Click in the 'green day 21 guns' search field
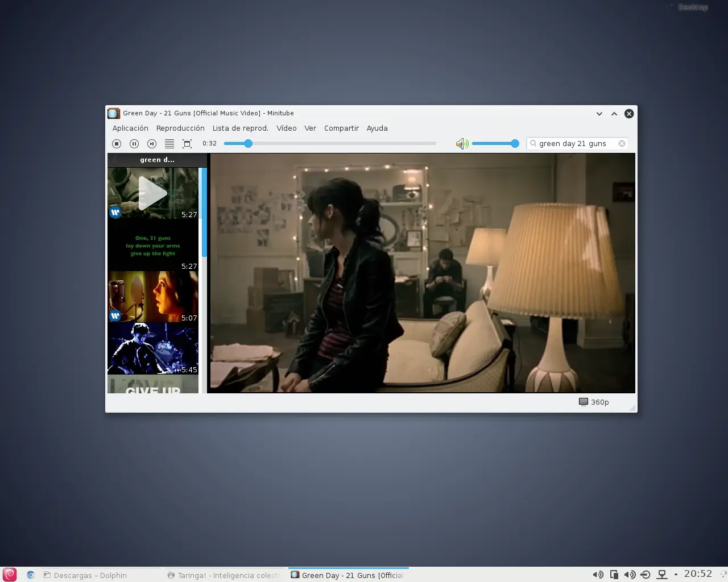The image size is (728, 582). (577, 144)
